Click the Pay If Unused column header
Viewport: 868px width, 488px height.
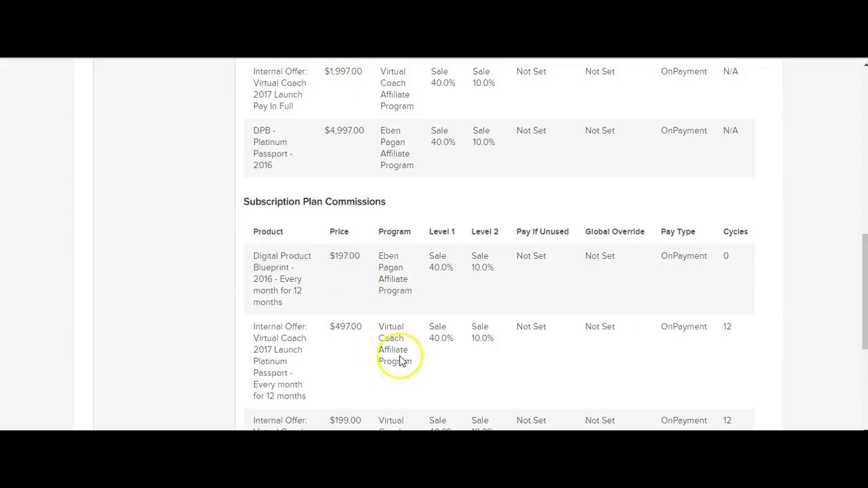click(x=542, y=231)
